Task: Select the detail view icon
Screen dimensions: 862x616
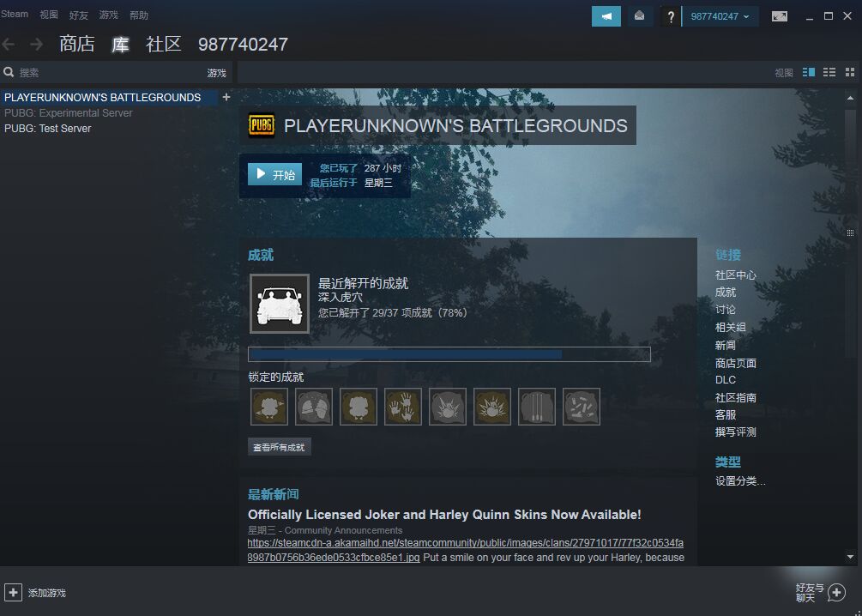Action: 809,72
